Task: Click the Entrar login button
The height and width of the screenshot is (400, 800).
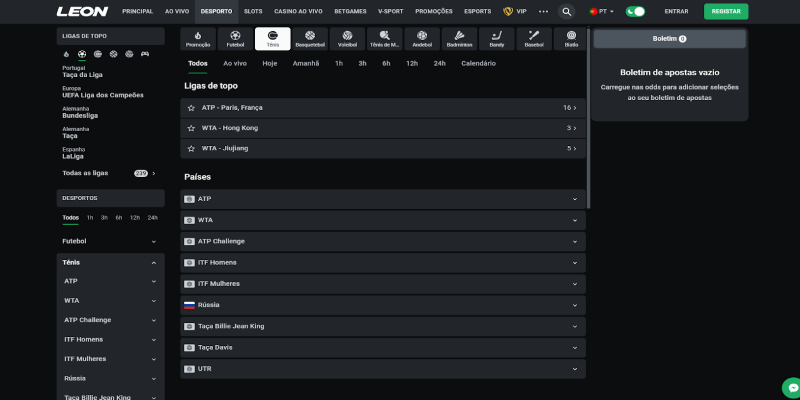Action: [677, 11]
